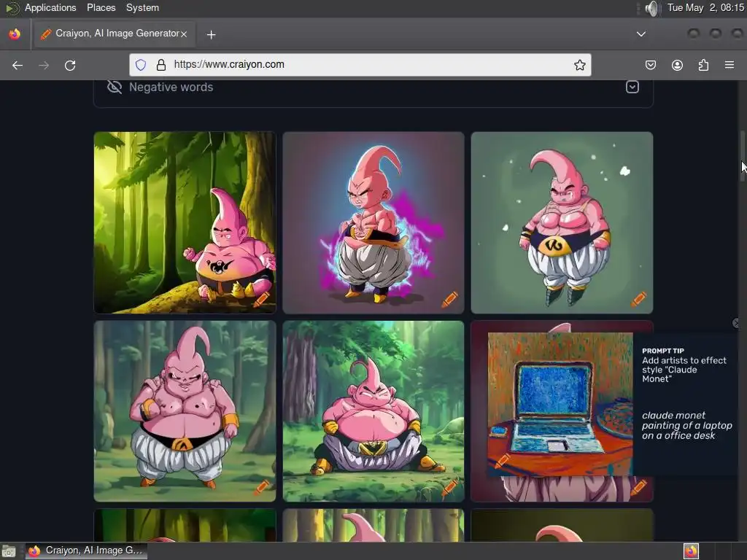Image resolution: width=747 pixels, height=560 pixels.
Task: Open the sitting Buu in forest image
Action: click(373, 411)
